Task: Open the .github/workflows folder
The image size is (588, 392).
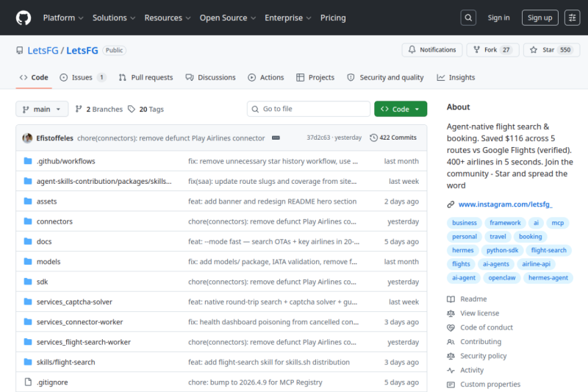Action: point(65,161)
